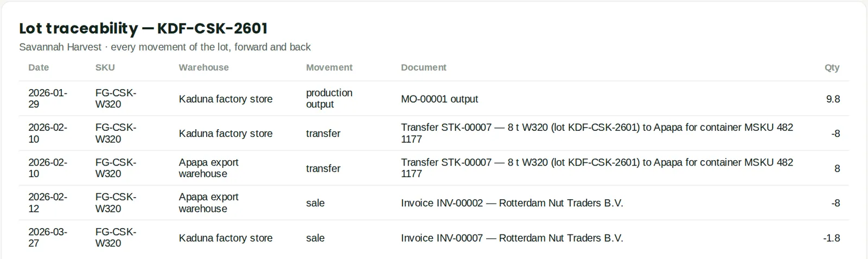Click the Kaduna factory store cell on sale row
This screenshot has width=868, height=259.
pos(226,238)
